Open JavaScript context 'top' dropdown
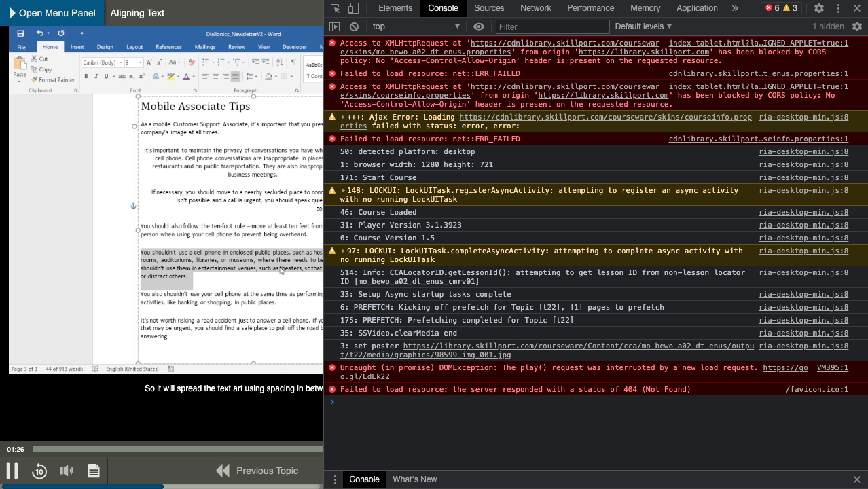The image size is (868, 489). 416,26
